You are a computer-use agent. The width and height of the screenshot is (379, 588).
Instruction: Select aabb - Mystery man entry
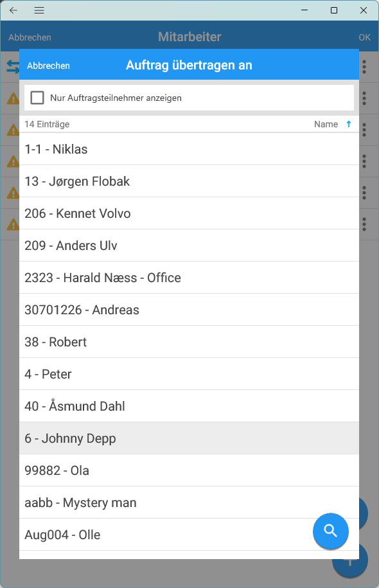[x=189, y=503]
